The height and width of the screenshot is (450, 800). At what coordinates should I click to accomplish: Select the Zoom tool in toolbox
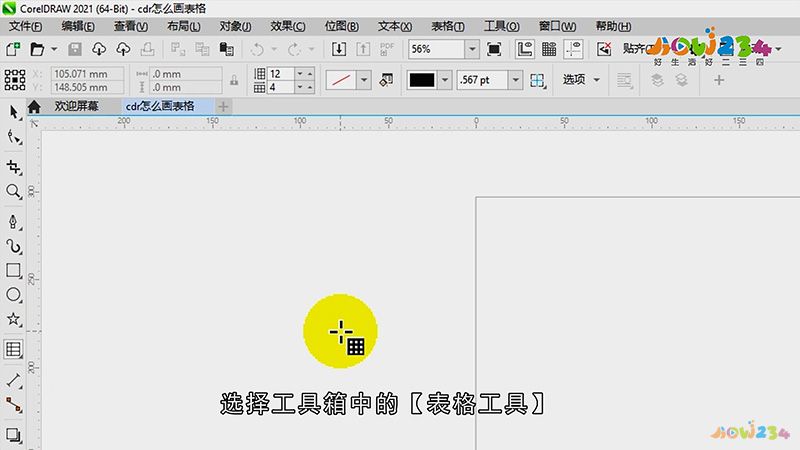(13, 191)
